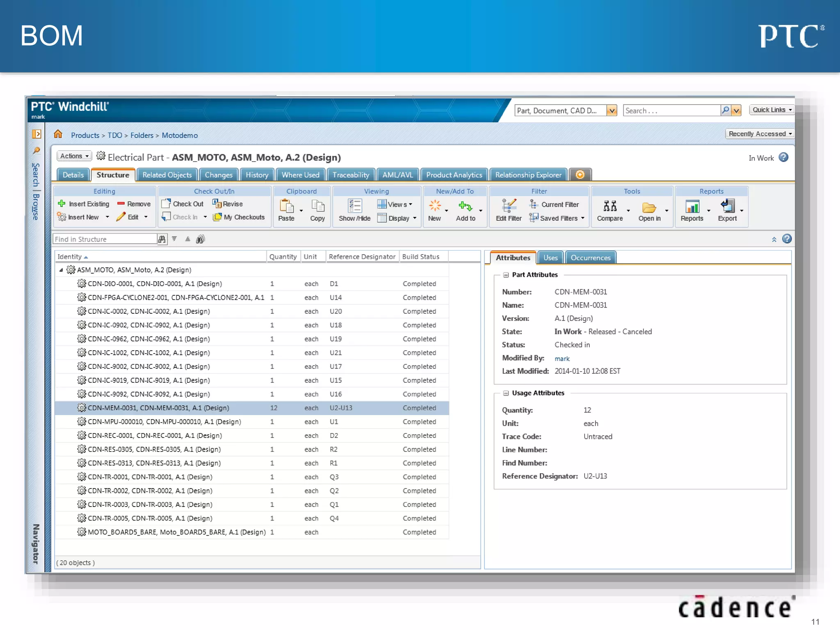840x630 pixels.
Task: Collapse the ASM_MOTO tree root node
Action: point(61,270)
